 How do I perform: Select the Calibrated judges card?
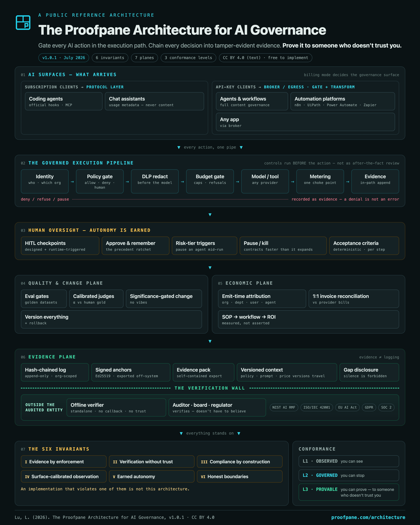click(96, 299)
